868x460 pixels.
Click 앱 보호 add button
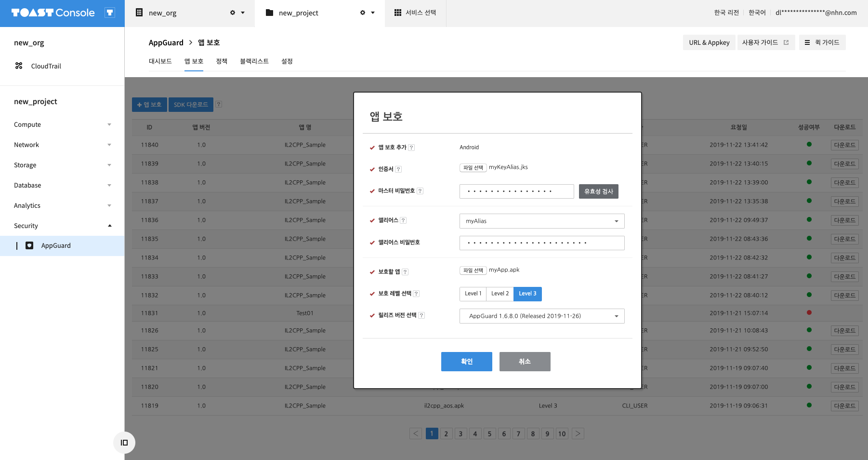149,105
